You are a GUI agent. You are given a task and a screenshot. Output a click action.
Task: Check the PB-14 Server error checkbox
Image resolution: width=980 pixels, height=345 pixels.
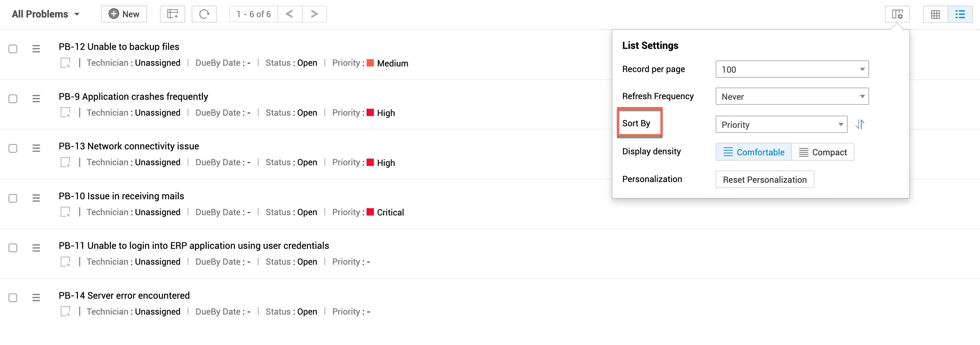pyautogui.click(x=13, y=297)
